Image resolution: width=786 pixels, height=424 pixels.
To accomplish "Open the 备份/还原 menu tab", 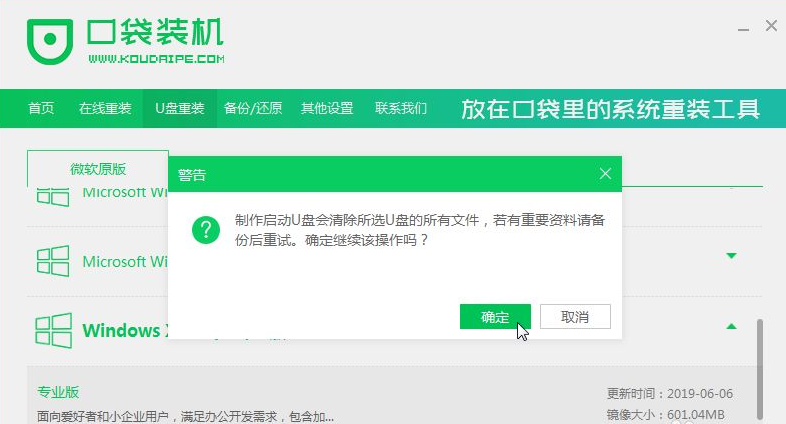I will click(253, 108).
